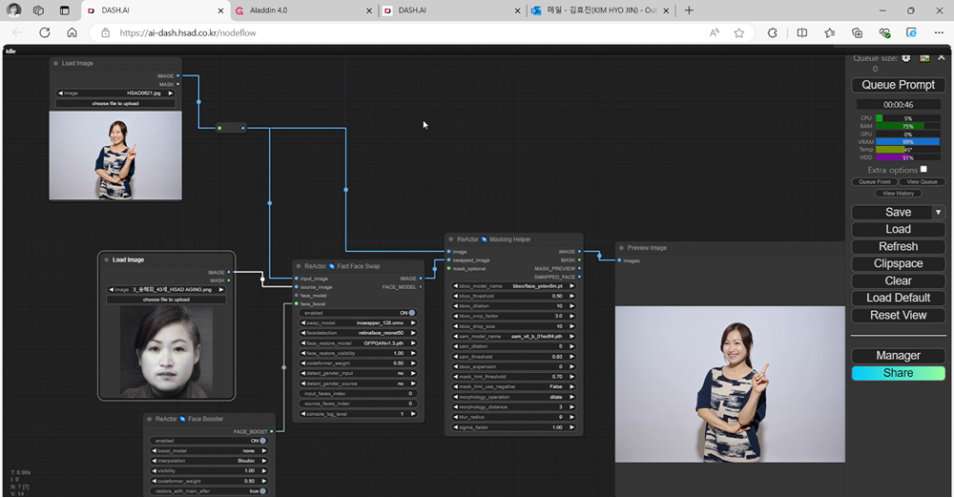This screenshot has width=954, height=498.
Task: Open swap_model dropdown inswapper_128.onnx
Action: click(x=357, y=323)
